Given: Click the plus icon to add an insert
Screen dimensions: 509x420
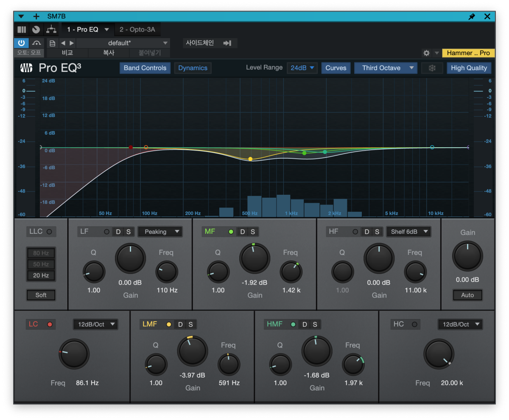Looking at the screenshot, I should click(x=36, y=17).
